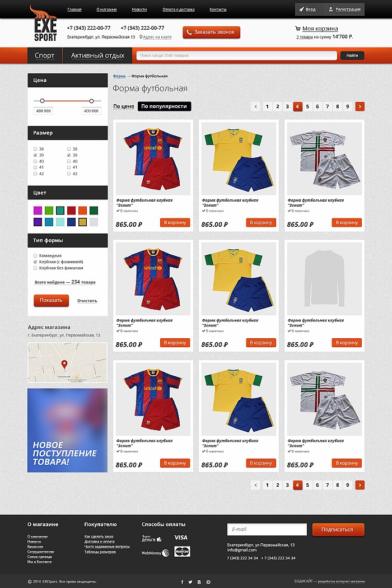This screenshot has height=588, width=392.
Task: Open the map pin address link
Action: [155, 37]
